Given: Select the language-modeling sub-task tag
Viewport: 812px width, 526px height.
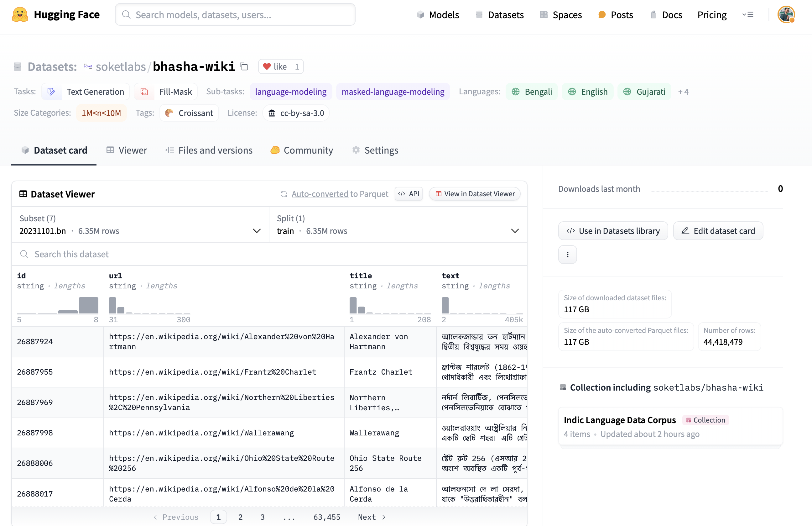Looking at the screenshot, I should click(x=291, y=92).
